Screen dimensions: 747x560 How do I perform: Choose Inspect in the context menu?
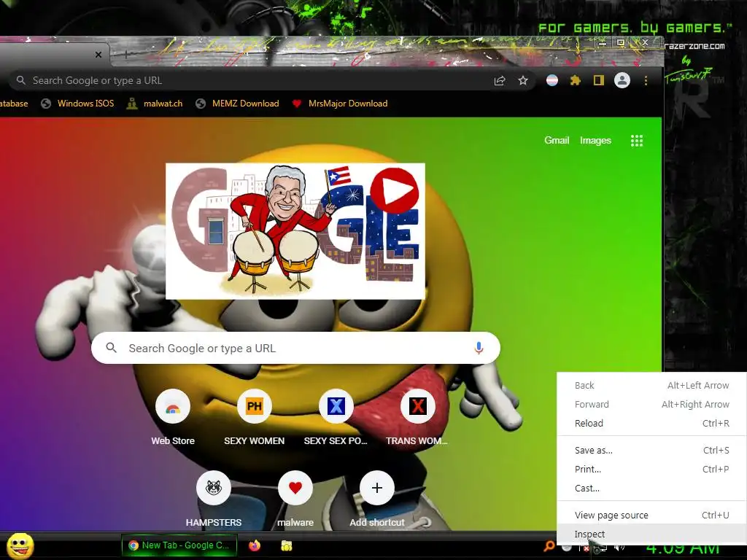click(651, 534)
